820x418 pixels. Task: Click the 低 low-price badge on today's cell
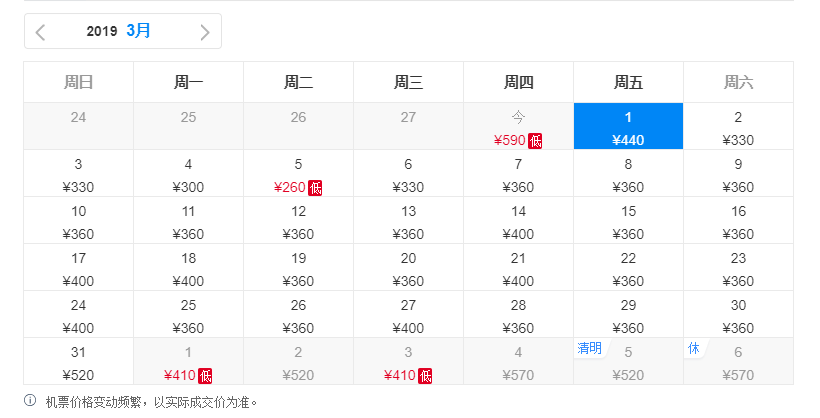pyautogui.click(x=535, y=141)
